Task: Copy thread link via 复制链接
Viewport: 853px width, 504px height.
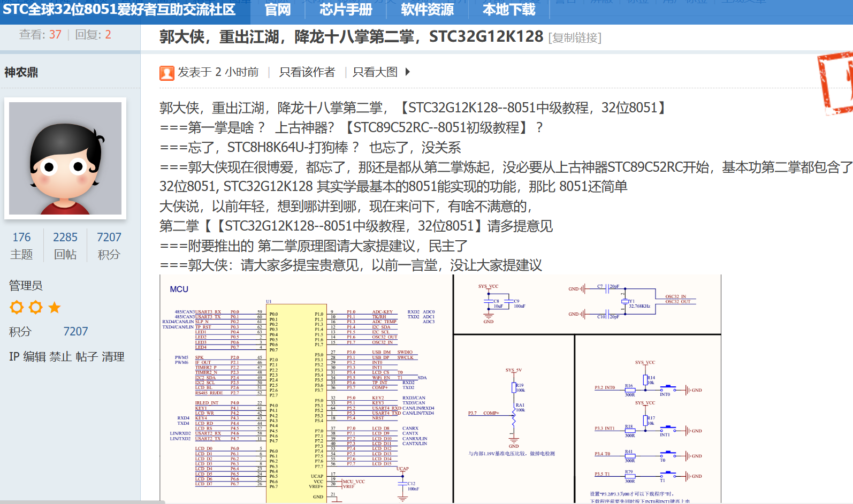Action: (575, 38)
